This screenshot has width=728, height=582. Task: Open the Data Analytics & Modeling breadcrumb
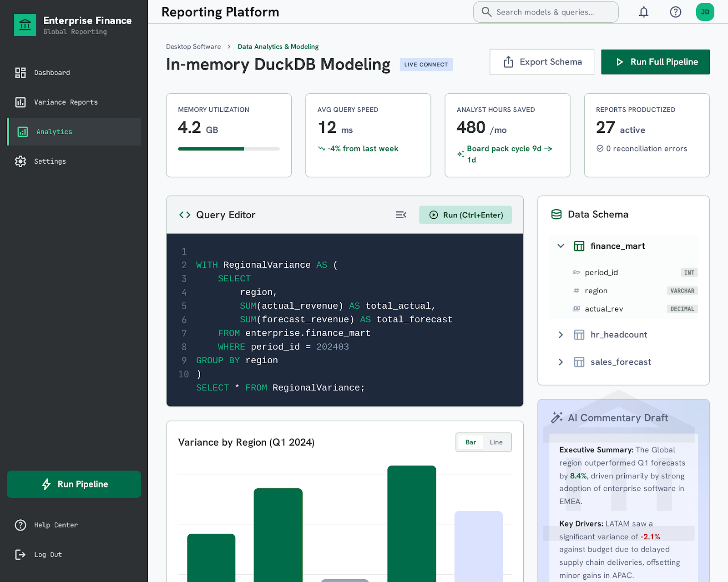click(x=278, y=46)
